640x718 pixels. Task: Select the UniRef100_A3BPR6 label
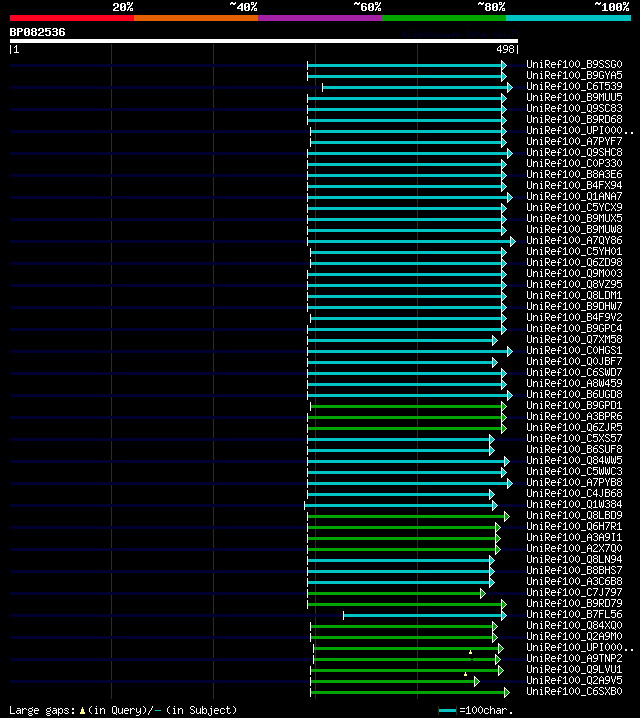[x=574, y=416]
